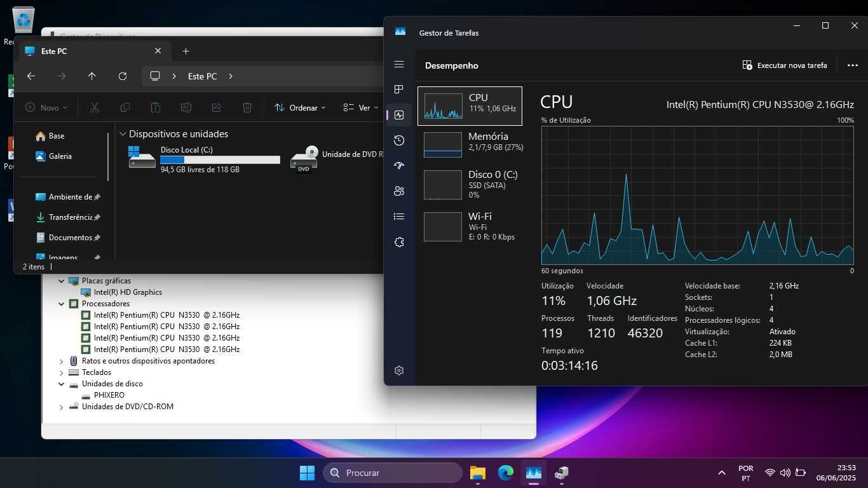Open Task Manager settings gear
Screen dimensions: 868x488
tap(399, 370)
